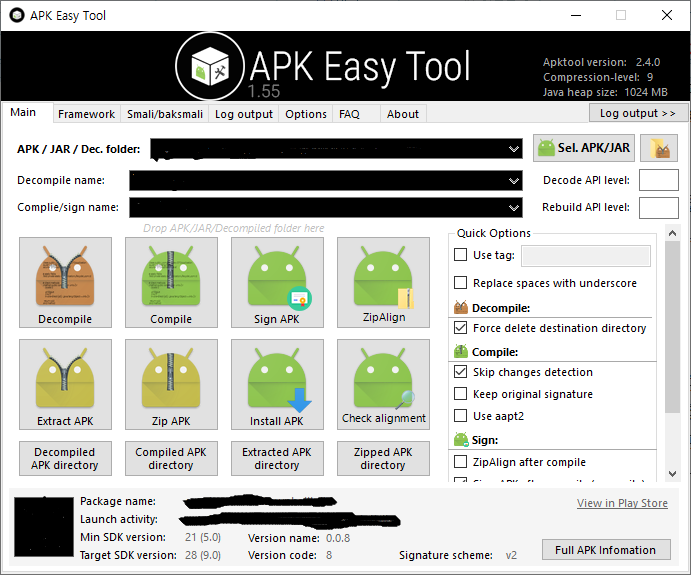Click Quick Options scrollbar down arrow
The height and width of the screenshot is (575, 691).
click(672, 474)
